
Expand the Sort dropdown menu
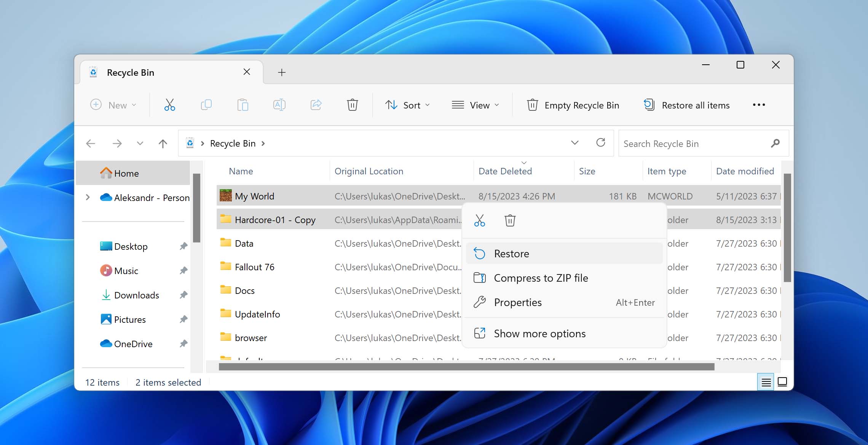[x=408, y=105]
